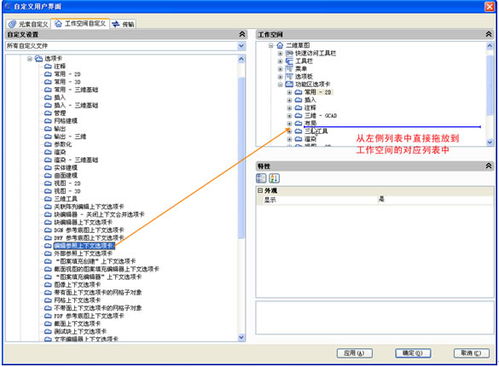Open the 工作空间自定义 tab

[x=80, y=23]
